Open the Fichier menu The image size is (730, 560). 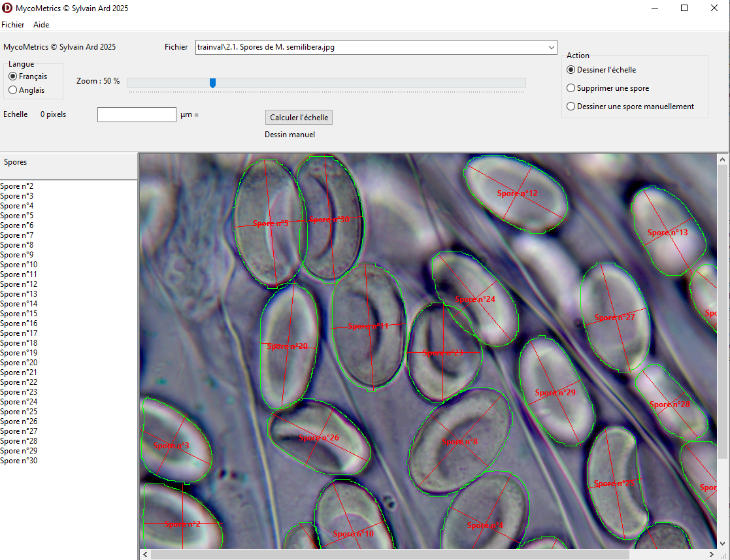[x=13, y=25]
